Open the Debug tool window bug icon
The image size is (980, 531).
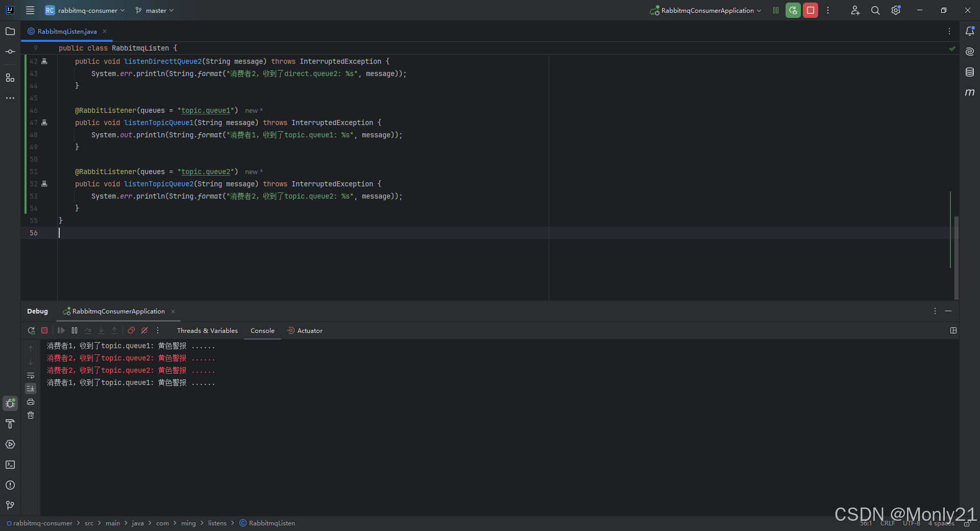point(10,403)
